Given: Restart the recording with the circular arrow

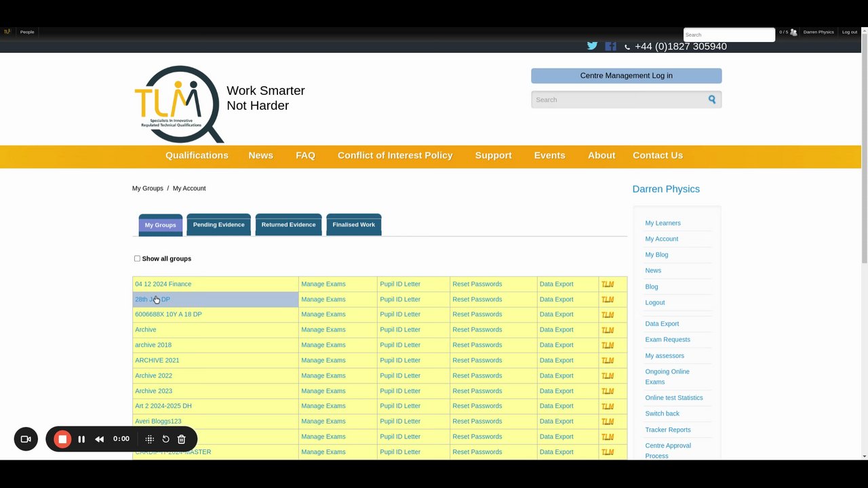Looking at the screenshot, I should click(x=165, y=439).
